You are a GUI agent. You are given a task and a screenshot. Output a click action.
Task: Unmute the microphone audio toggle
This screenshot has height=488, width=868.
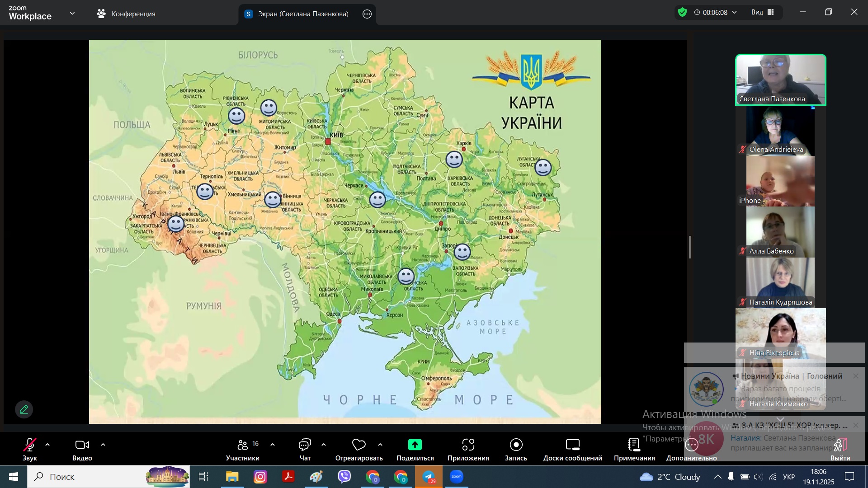30,445
